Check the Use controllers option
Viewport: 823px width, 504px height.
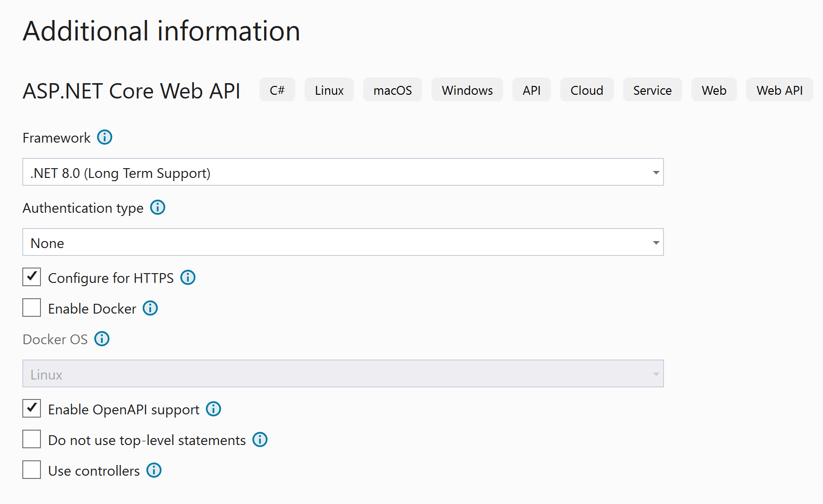pyautogui.click(x=31, y=470)
